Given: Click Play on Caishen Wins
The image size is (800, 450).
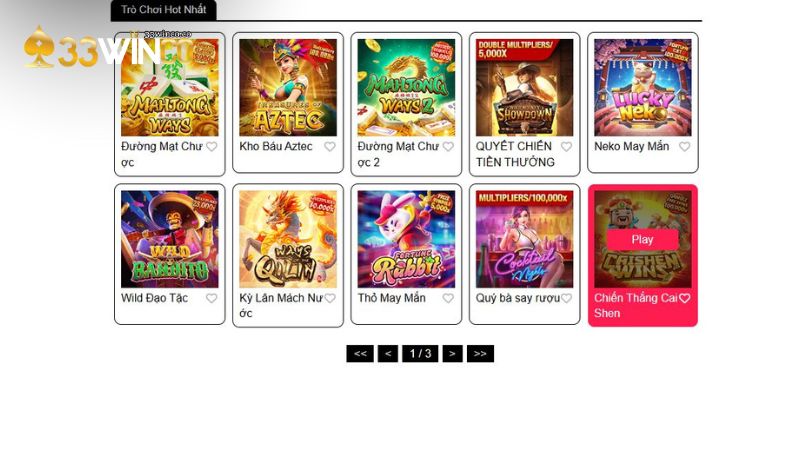Looking at the screenshot, I should [x=642, y=240].
